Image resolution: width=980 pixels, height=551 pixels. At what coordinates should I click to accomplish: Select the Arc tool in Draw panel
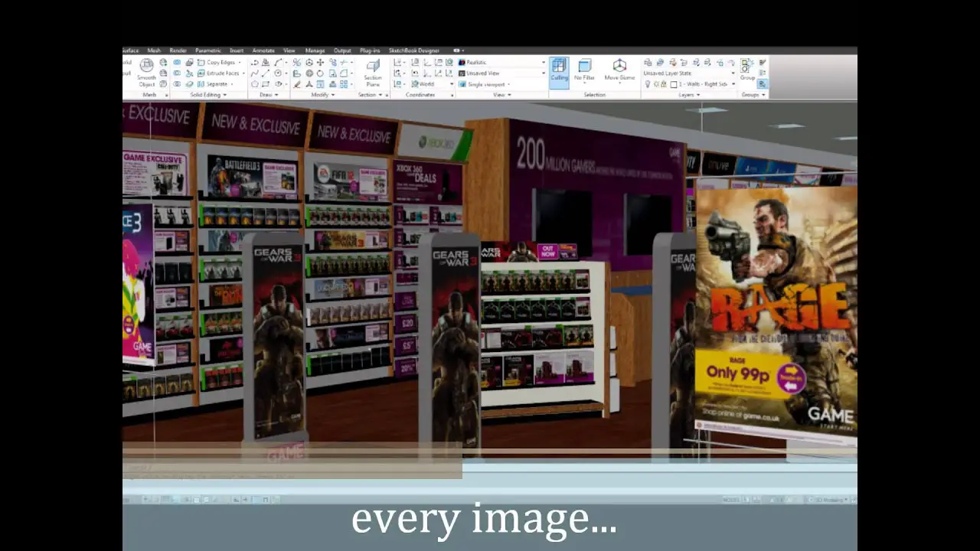click(278, 63)
